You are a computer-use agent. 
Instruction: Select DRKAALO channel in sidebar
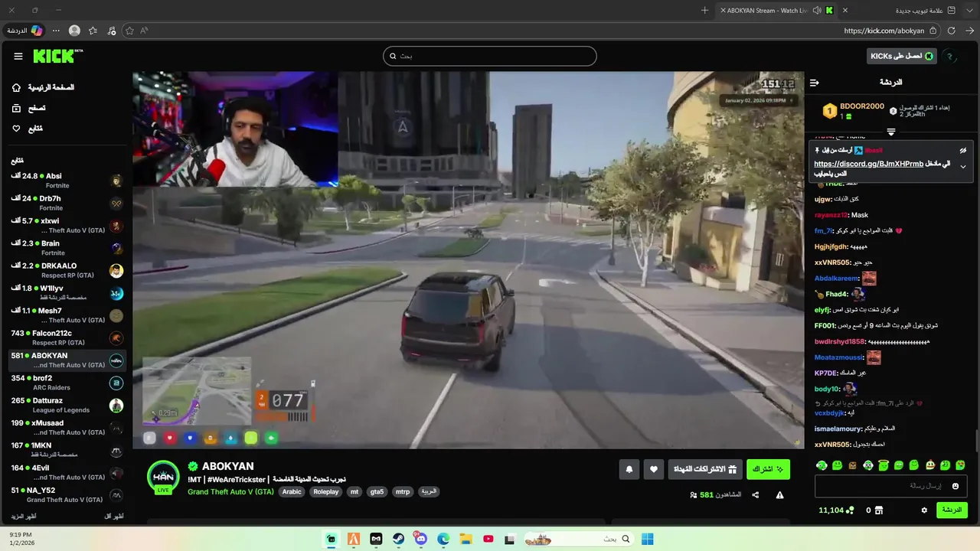coord(67,270)
